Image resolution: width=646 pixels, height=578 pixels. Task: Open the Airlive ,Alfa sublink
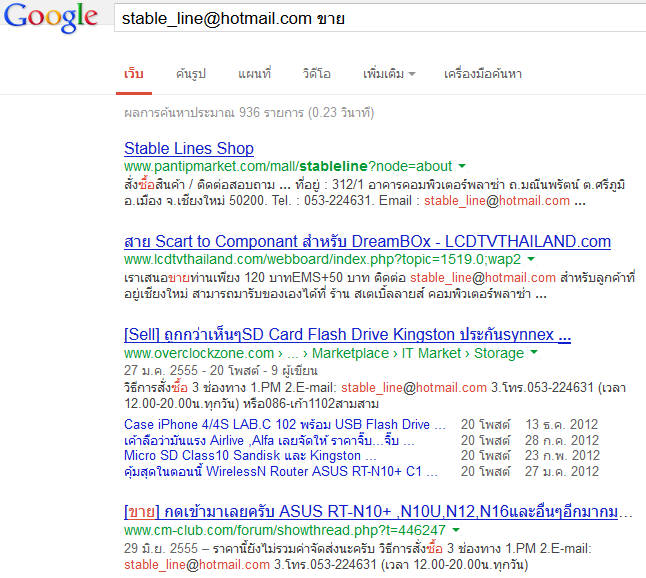tap(269, 440)
